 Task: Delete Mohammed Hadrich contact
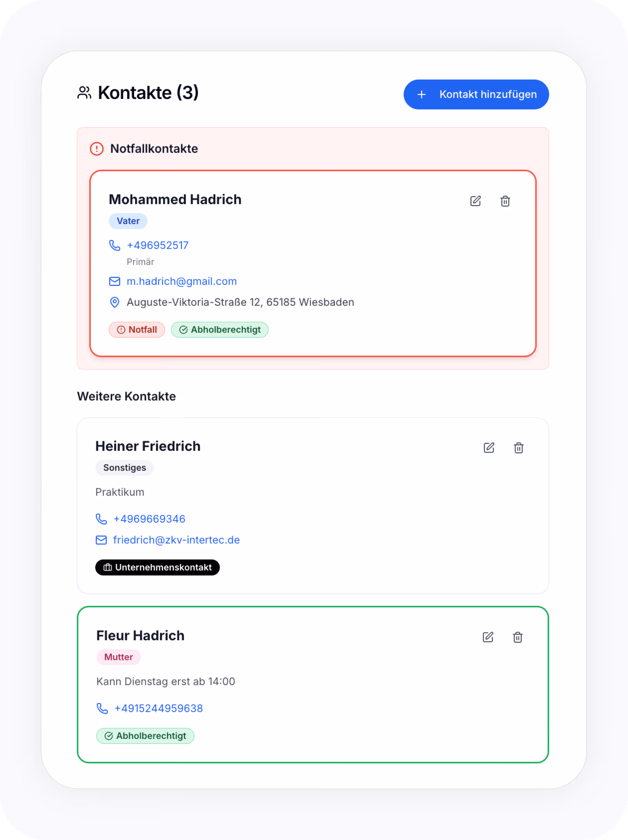pos(505,201)
